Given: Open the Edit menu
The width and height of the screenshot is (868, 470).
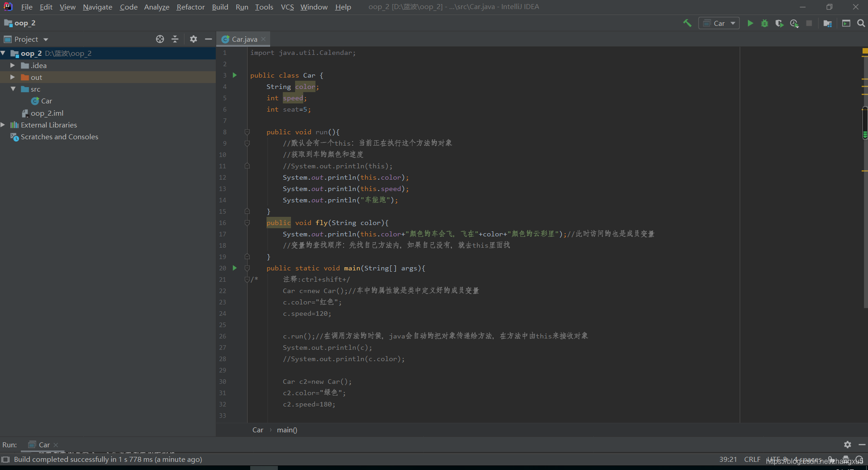Looking at the screenshot, I should coord(46,7).
